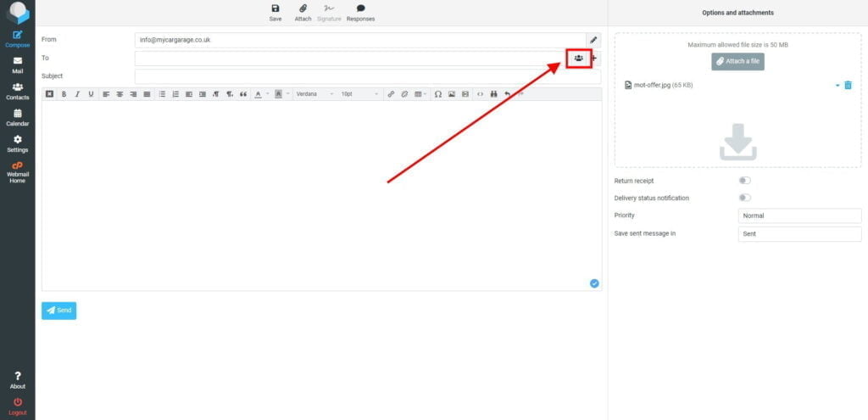Go to Mail in the sidebar
868x420 pixels.
[x=18, y=65]
